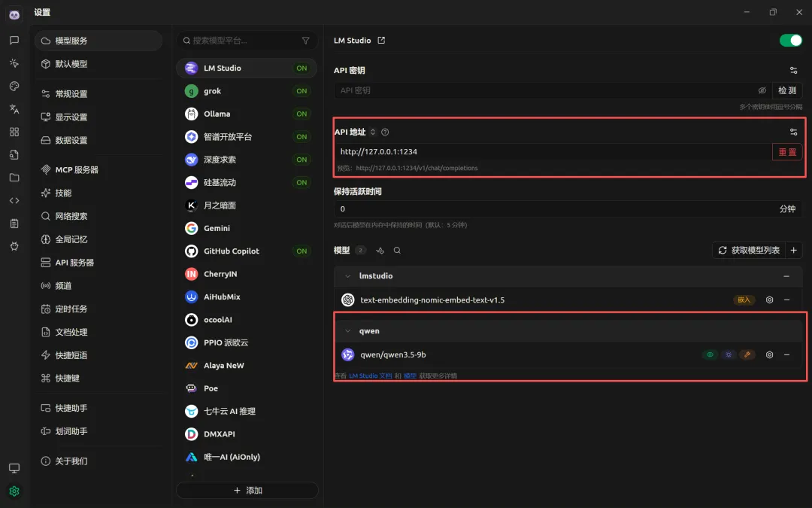
Task: Click the app avatar icon top-left
Action: pos(14,14)
